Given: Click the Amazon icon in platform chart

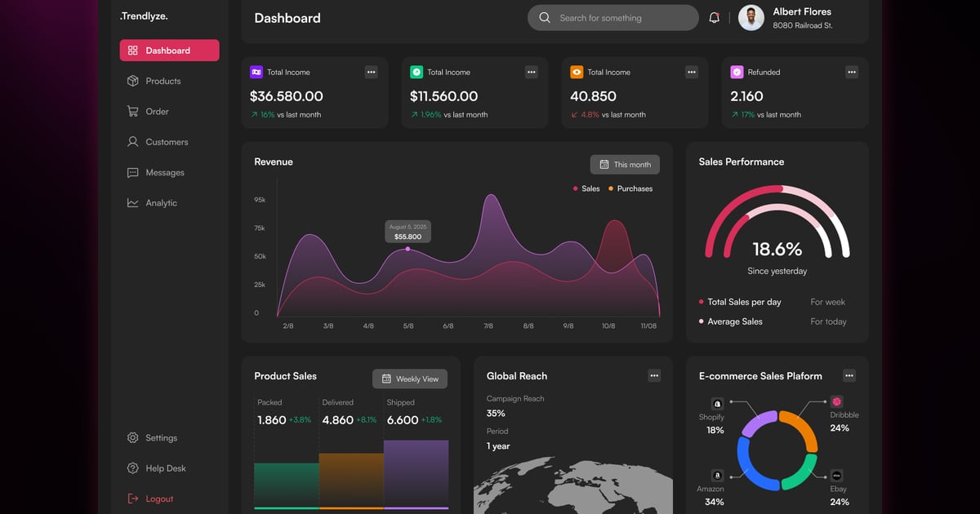Looking at the screenshot, I should coord(717,476).
